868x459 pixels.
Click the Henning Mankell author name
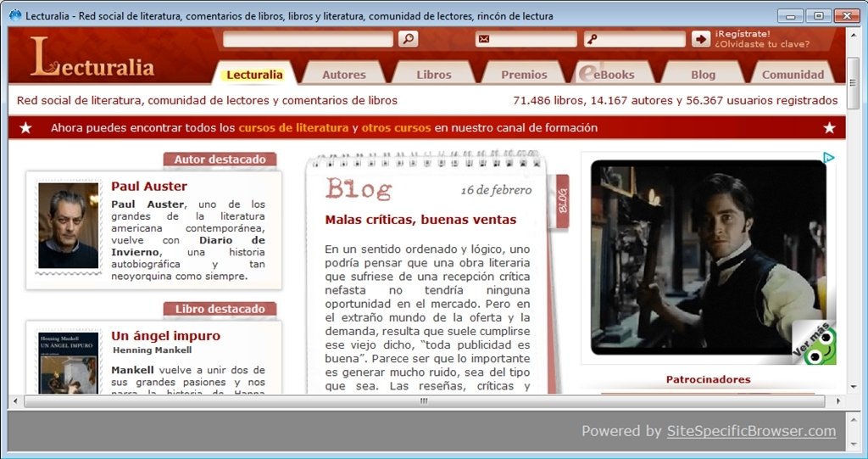click(x=153, y=350)
